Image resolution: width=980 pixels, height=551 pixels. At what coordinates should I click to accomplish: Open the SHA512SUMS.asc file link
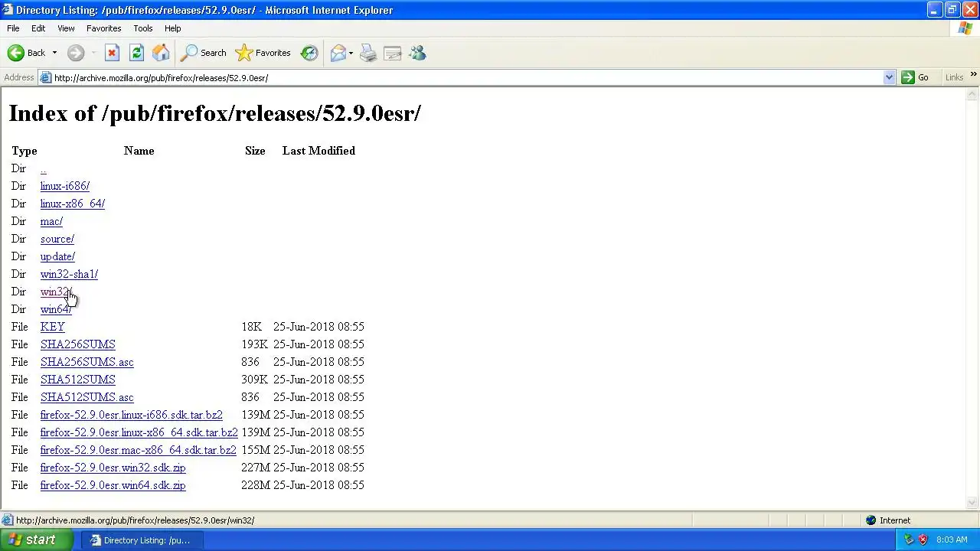click(87, 397)
